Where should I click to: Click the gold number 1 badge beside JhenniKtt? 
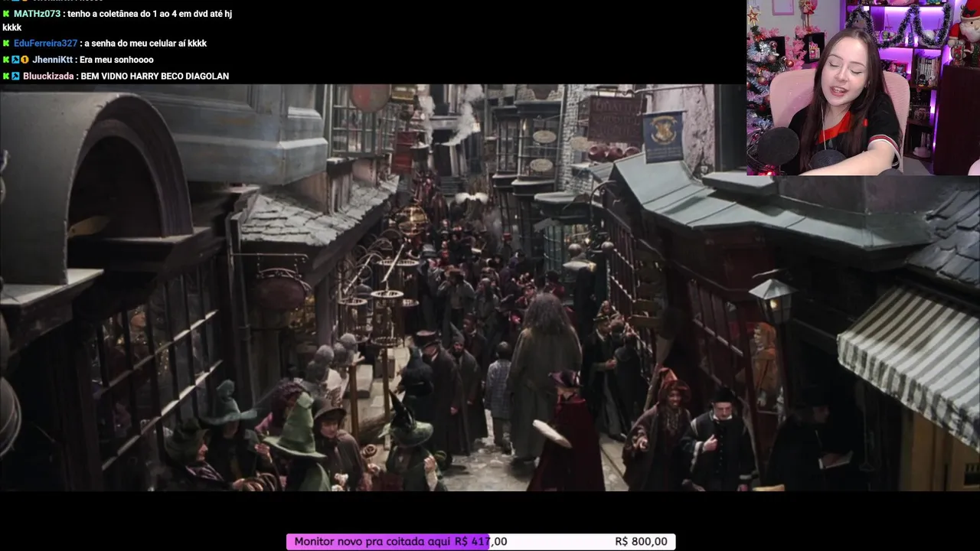(x=24, y=60)
